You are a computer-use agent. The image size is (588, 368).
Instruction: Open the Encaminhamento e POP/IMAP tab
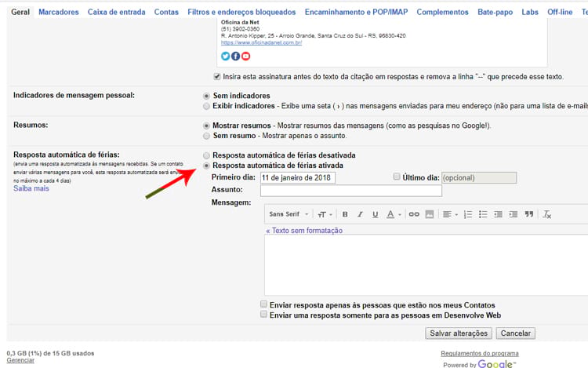pyautogui.click(x=356, y=13)
